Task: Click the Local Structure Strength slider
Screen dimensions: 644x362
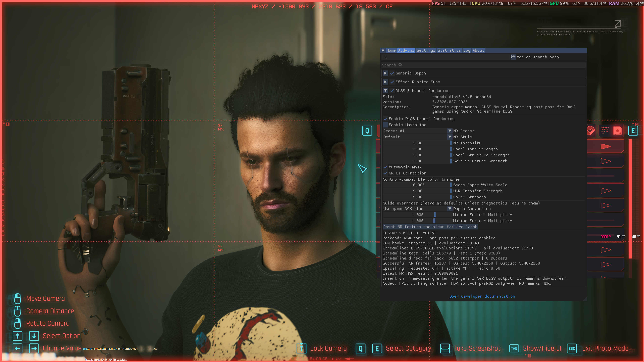Action: coord(417,155)
